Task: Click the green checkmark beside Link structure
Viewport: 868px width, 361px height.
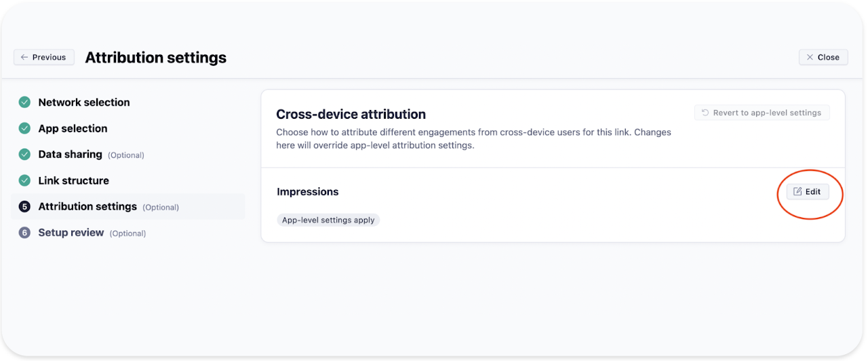Action: point(24,180)
